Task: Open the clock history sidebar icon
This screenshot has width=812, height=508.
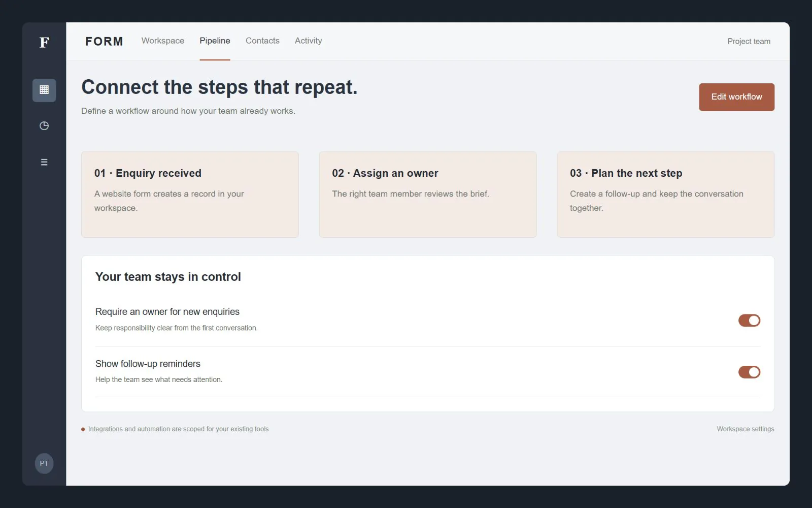Action: (44, 126)
